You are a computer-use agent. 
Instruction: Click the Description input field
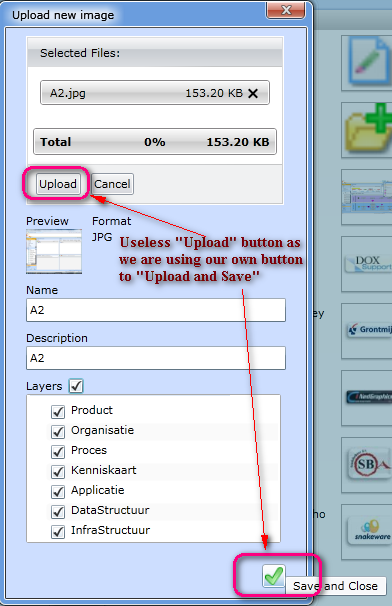point(156,358)
